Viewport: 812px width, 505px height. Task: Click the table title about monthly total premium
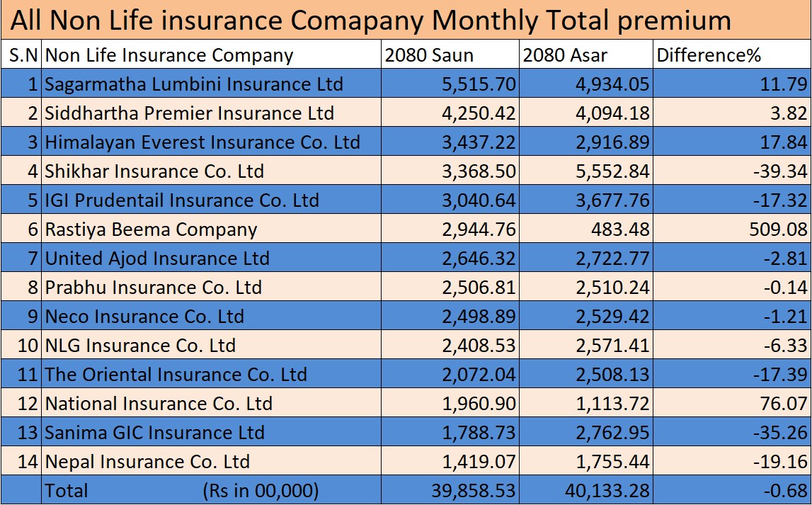click(x=371, y=20)
